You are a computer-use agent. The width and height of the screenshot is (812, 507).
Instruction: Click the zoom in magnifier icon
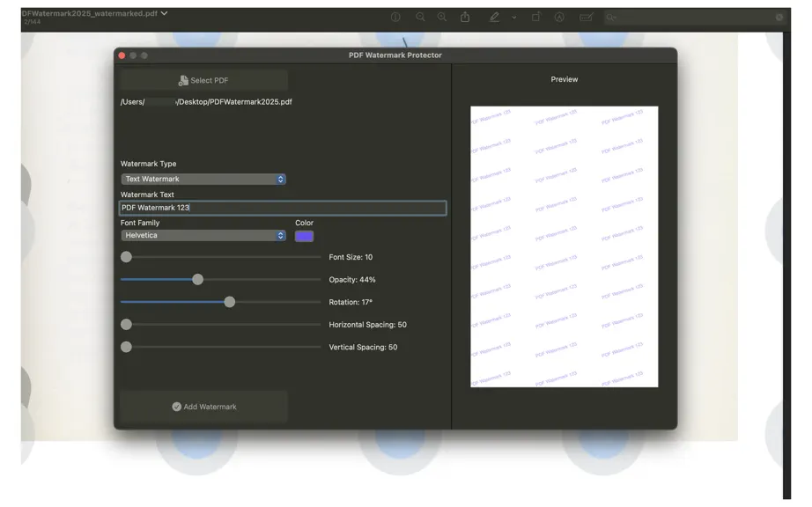[442, 17]
